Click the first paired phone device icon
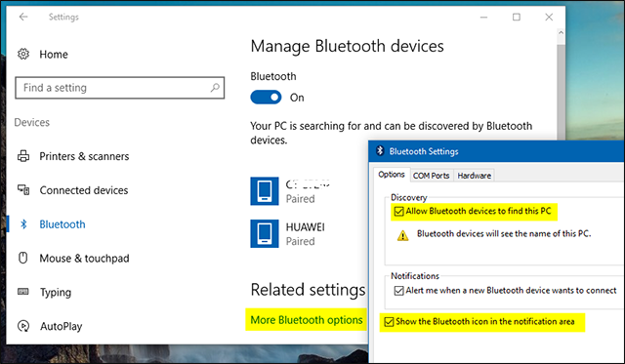Viewport: 625px width, 364px height. [x=265, y=191]
